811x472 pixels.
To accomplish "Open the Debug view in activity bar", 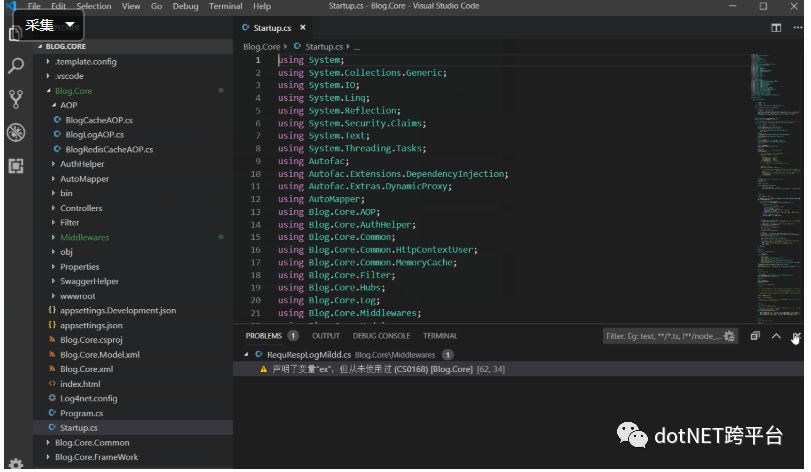I will click(x=16, y=132).
